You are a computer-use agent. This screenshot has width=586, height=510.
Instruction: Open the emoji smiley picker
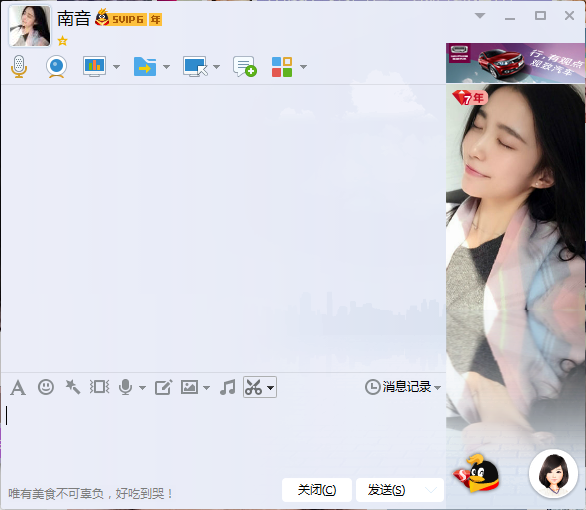coord(46,387)
